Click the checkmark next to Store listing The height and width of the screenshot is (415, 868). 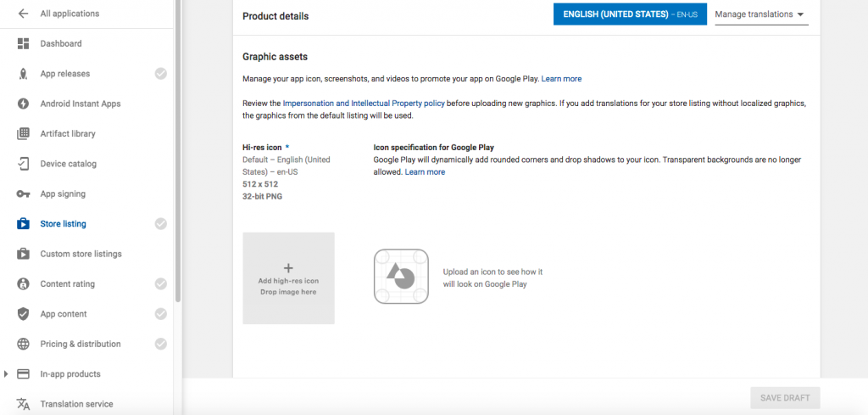click(160, 224)
